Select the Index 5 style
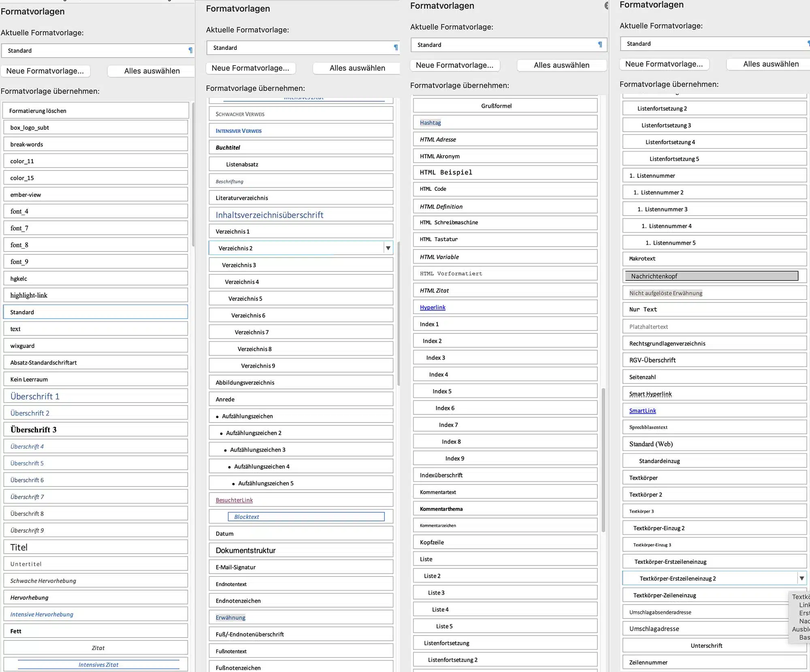Image resolution: width=810 pixels, height=672 pixels. (x=505, y=391)
